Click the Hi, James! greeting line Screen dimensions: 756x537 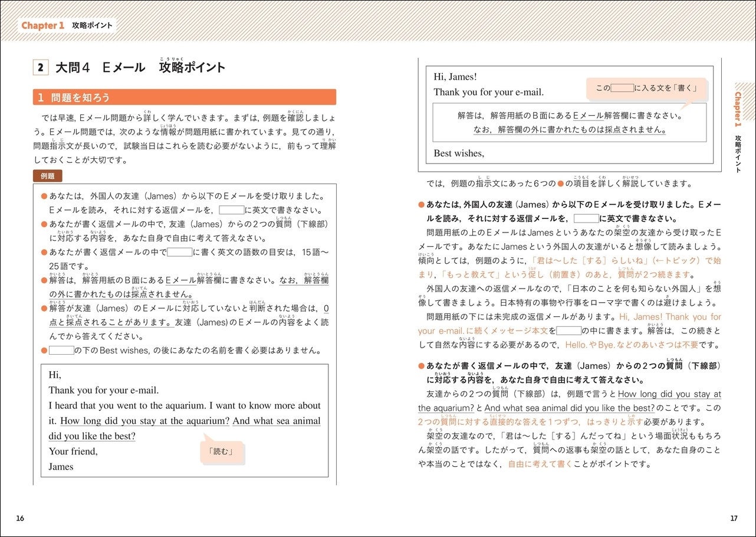pos(455,77)
